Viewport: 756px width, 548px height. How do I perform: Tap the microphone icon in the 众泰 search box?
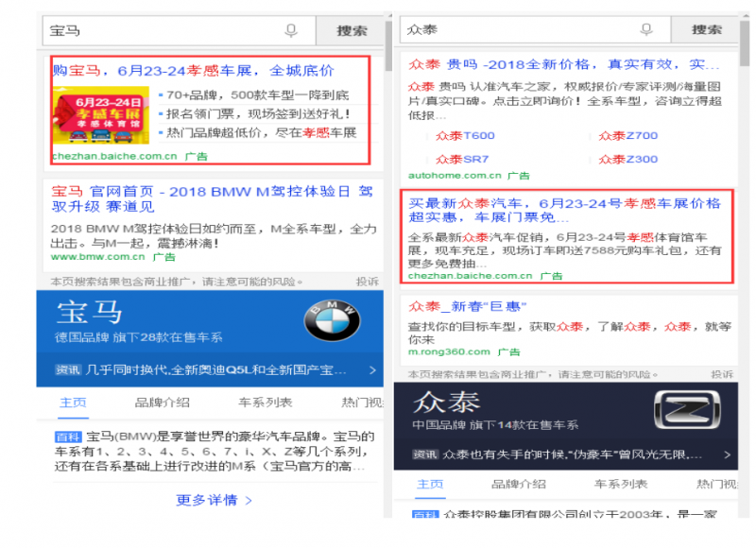pos(646,30)
